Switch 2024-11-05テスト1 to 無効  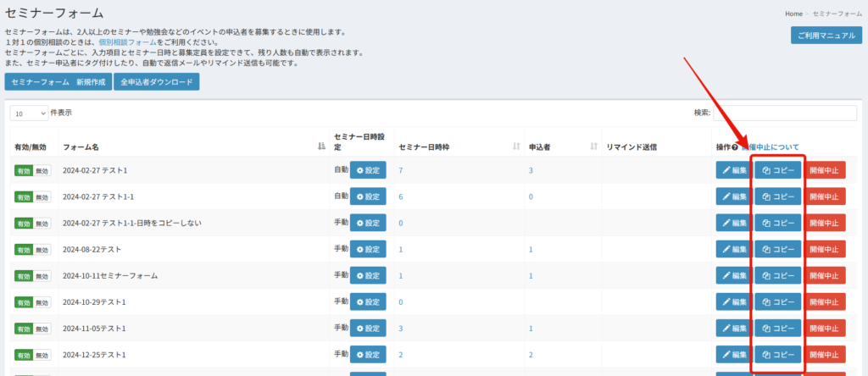[x=42, y=329]
